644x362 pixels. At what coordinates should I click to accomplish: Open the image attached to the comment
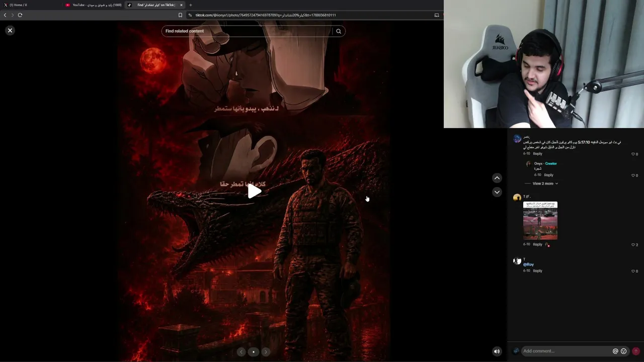point(540,221)
